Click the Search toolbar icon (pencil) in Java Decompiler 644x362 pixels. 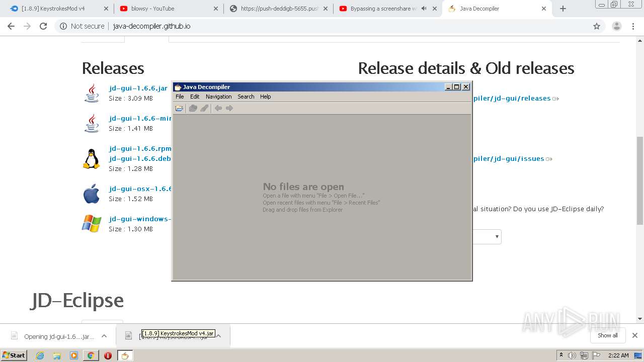(204, 108)
